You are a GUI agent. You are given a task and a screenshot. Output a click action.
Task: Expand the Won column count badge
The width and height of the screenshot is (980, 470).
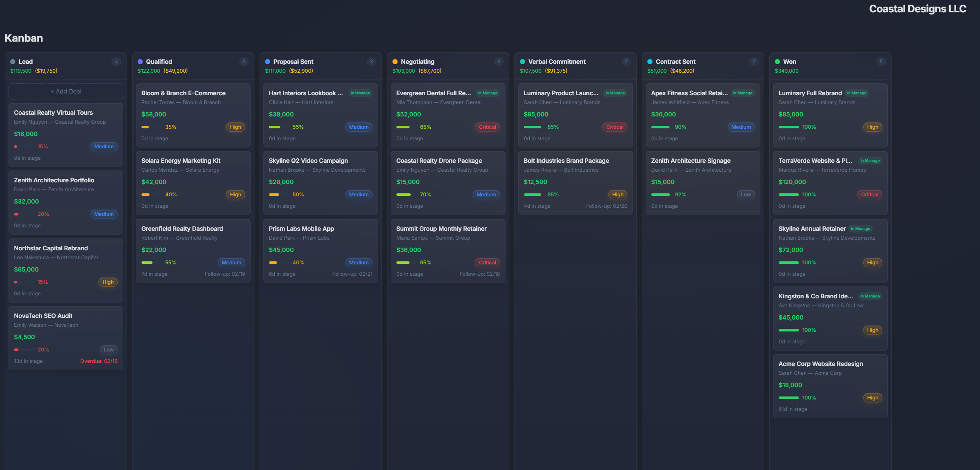click(881, 61)
